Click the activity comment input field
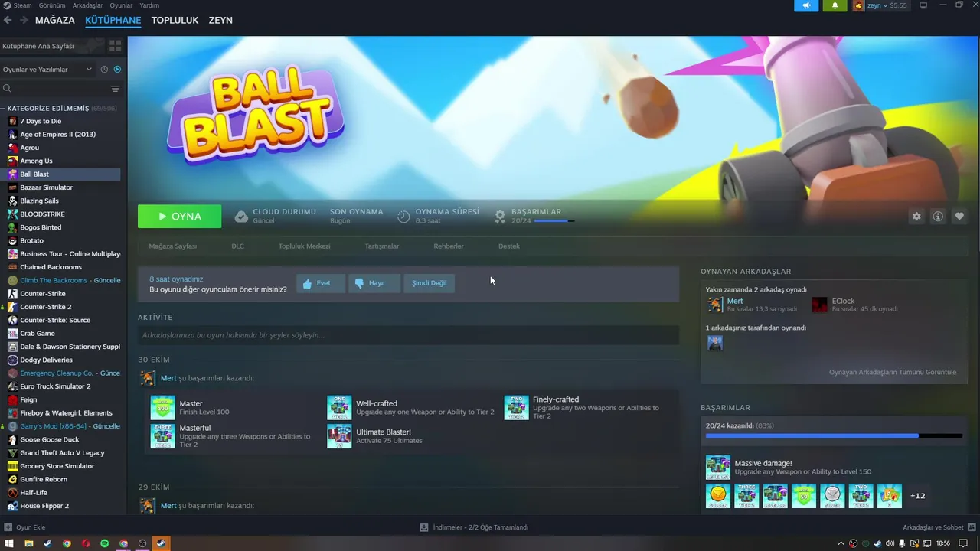The width and height of the screenshot is (980, 551). point(408,335)
